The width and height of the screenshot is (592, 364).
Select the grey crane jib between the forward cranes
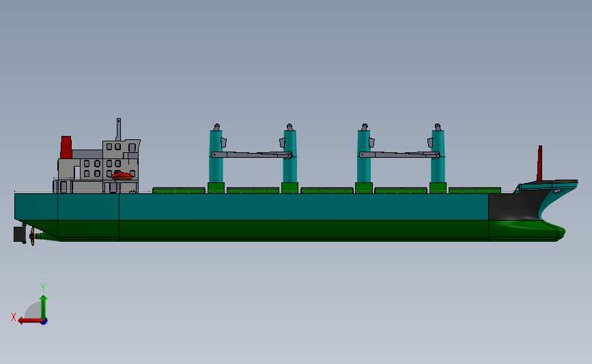tap(399, 154)
